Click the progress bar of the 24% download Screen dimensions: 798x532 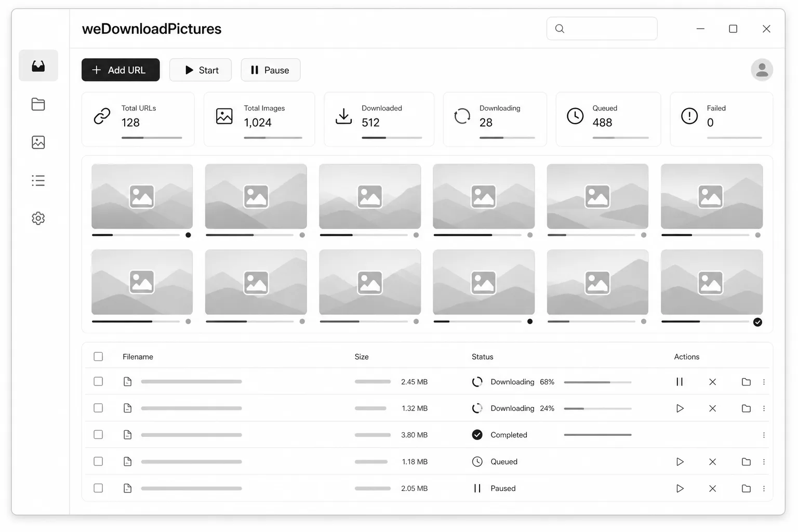click(597, 409)
